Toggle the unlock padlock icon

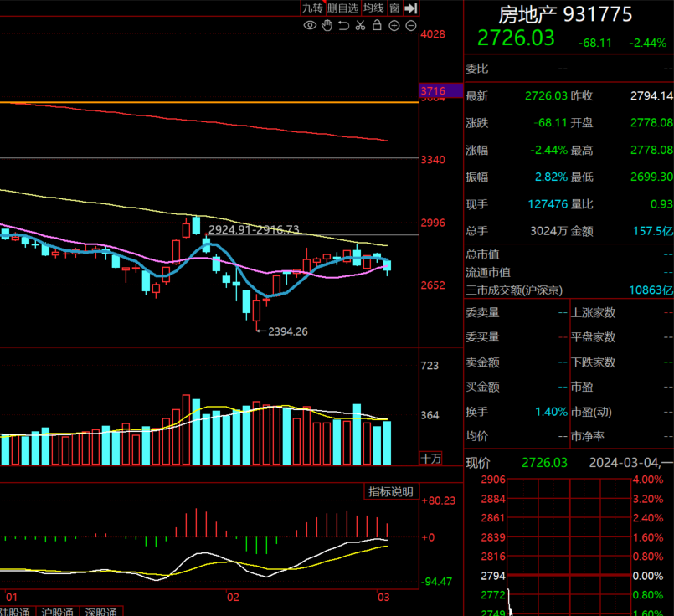click(x=377, y=25)
